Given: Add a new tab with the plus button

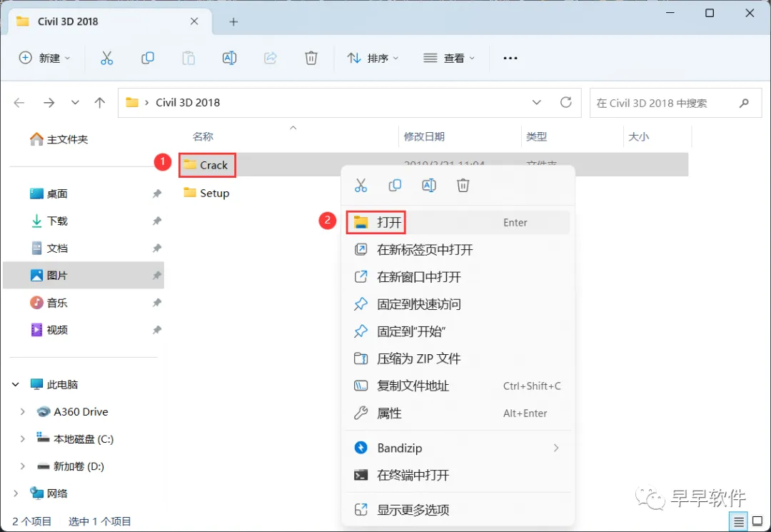Looking at the screenshot, I should 233,21.
